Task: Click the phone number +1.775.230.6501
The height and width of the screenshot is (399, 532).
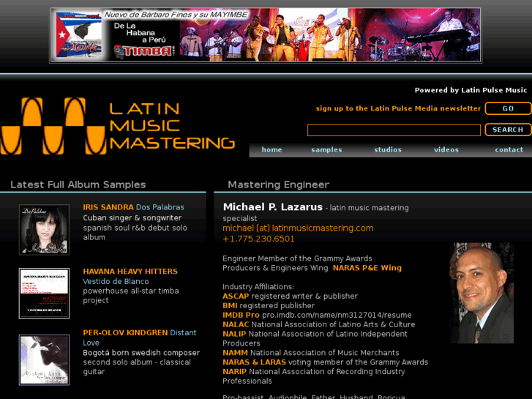Action: pyautogui.click(x=258, y=239)
